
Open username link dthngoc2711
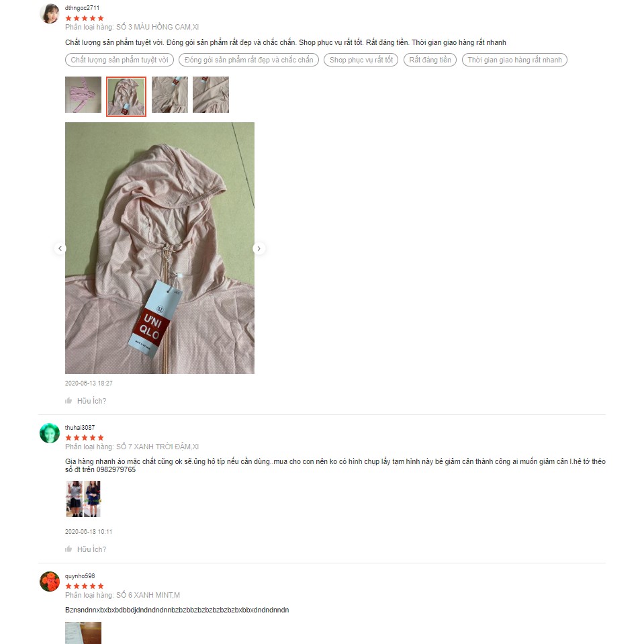click(82, 8)
